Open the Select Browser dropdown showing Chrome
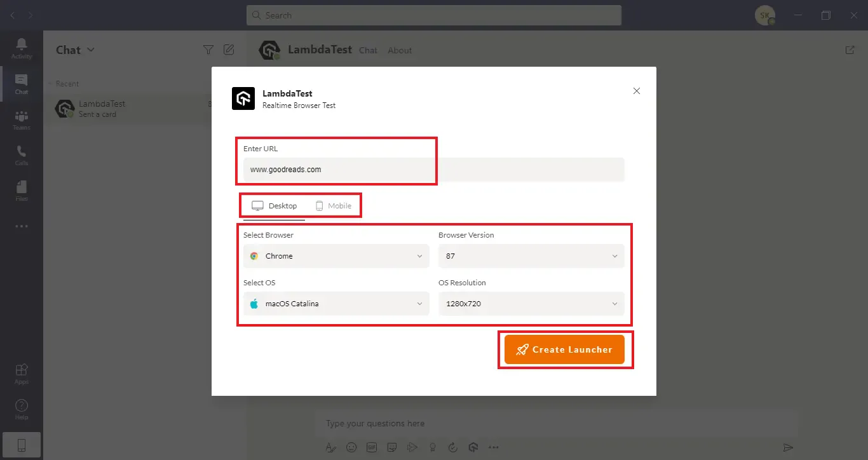868x460 pixels. 336,256
